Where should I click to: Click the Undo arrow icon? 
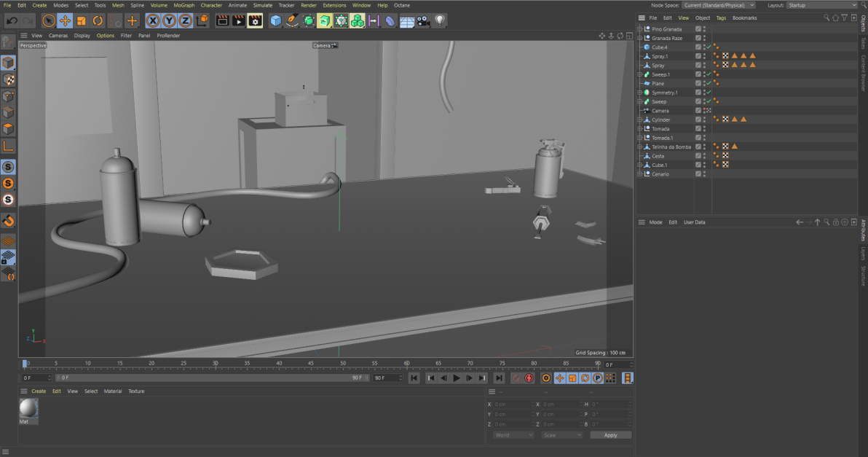12,20
